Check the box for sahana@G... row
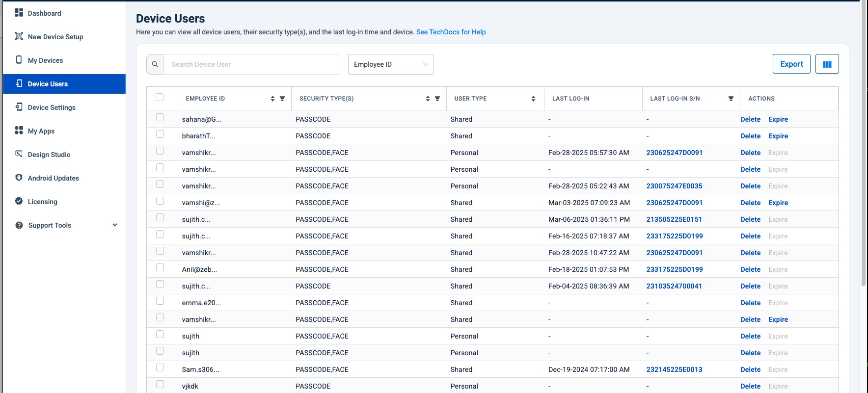 [x=160, y=118]
